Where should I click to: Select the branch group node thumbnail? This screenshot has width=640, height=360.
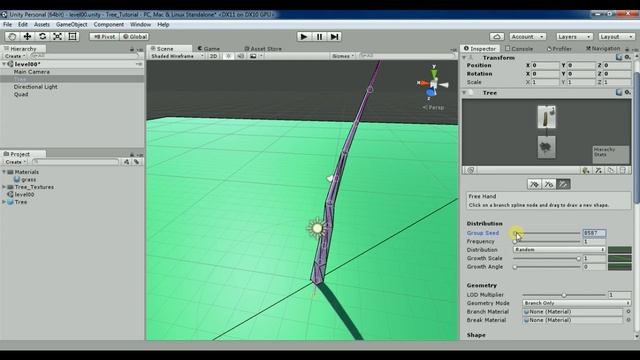tap(547, 117)
